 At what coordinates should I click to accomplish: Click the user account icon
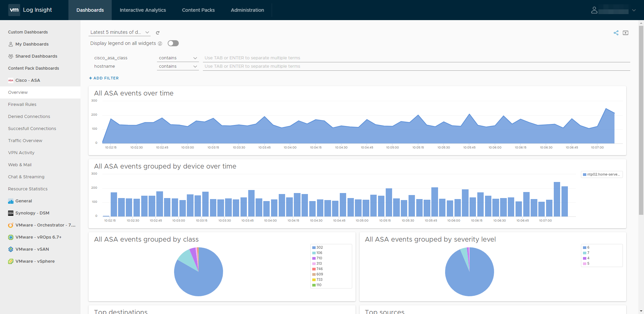[594, 10]
